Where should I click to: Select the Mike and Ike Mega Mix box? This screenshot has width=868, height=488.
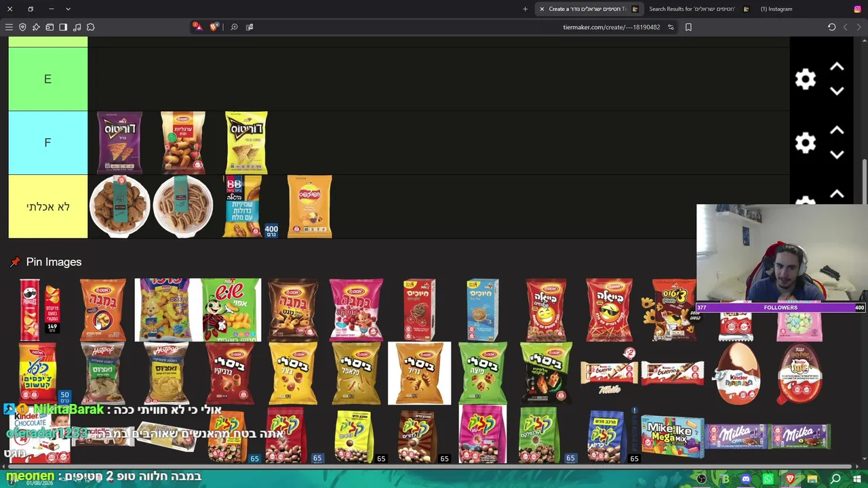click(x=672, y=436)
